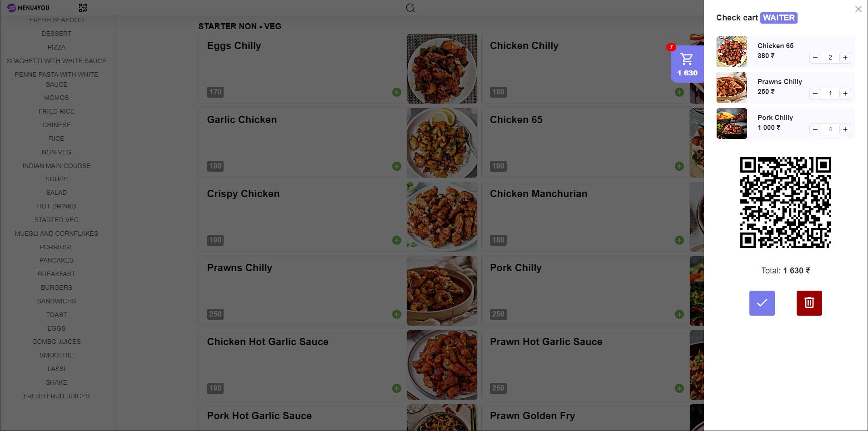Add Crispy Chicken using the green plus
Screen dimensions: 868x431
pos(396,240)
